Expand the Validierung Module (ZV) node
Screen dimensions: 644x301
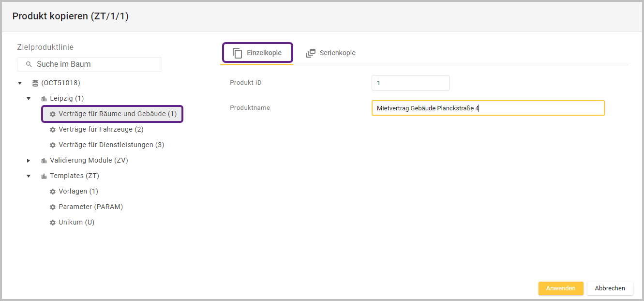pos(29,161)
